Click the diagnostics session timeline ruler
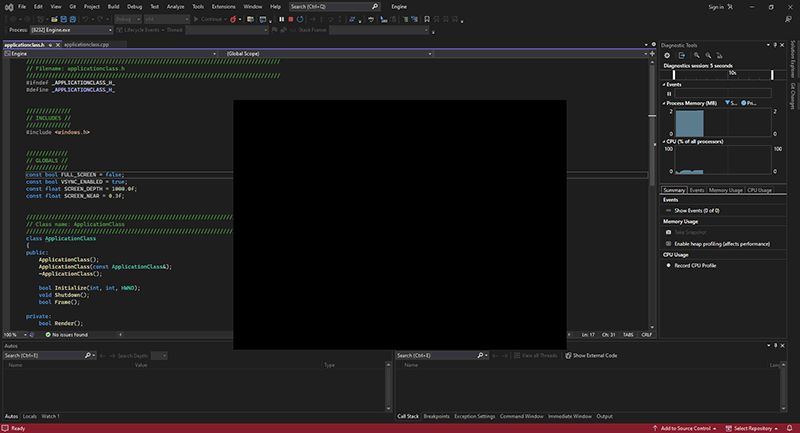Viewport: 800px width, 433px height. [x=718, y=74]
